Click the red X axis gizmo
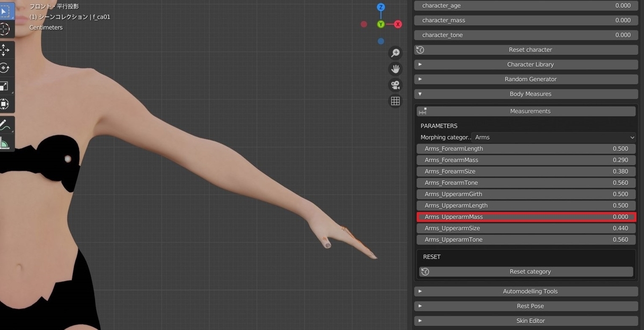 398,24
